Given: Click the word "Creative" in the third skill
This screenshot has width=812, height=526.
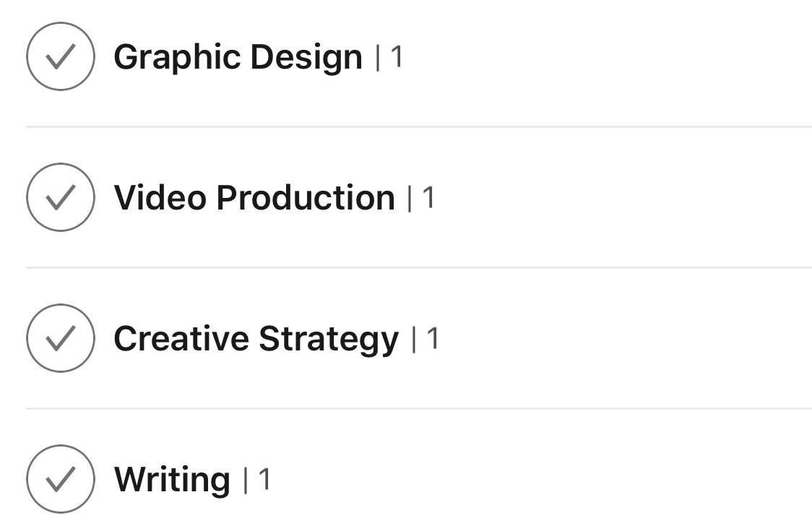Looking at the screenshot, I should [x=181, y=339].
